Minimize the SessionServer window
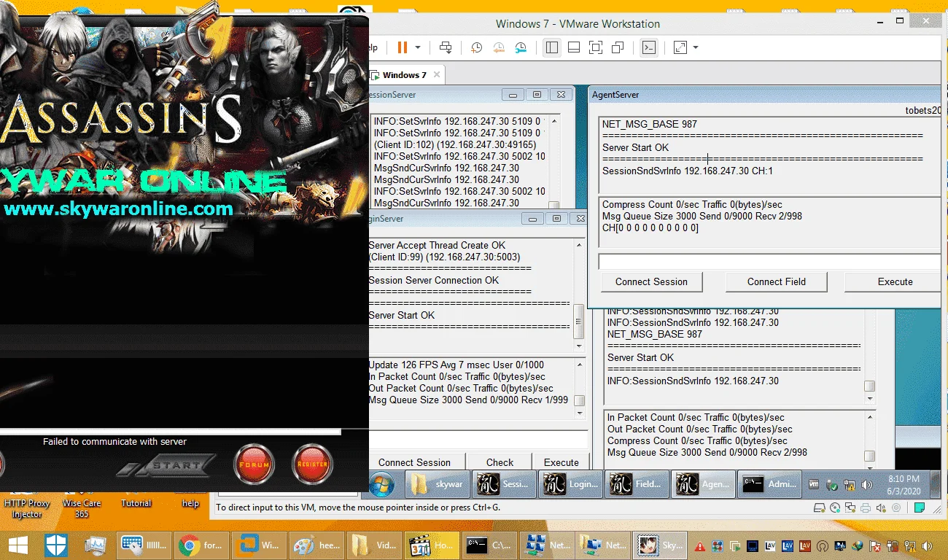The height and width of the screenshot is (560, 948). [513, 95]
